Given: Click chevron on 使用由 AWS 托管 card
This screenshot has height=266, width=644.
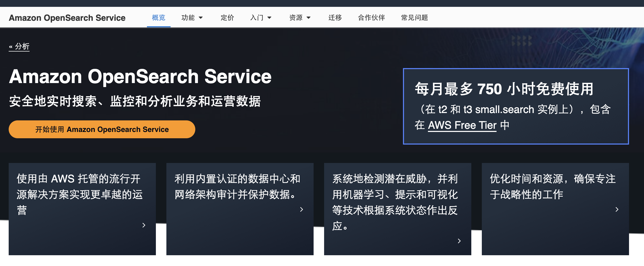Looking at the screenshot, I should coord(144,225).
